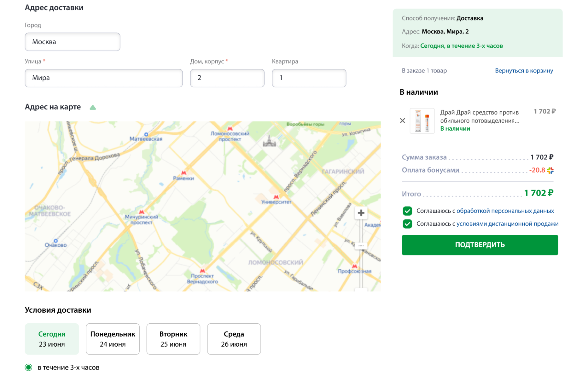
Task: Click the Улица input field with Мира
Action: pos(103,78)
